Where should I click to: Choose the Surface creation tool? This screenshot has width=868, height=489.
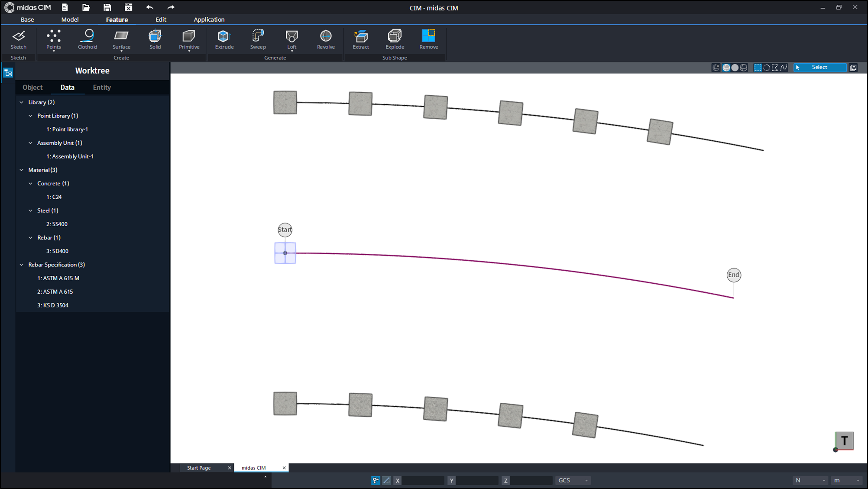tap(121, 39)
